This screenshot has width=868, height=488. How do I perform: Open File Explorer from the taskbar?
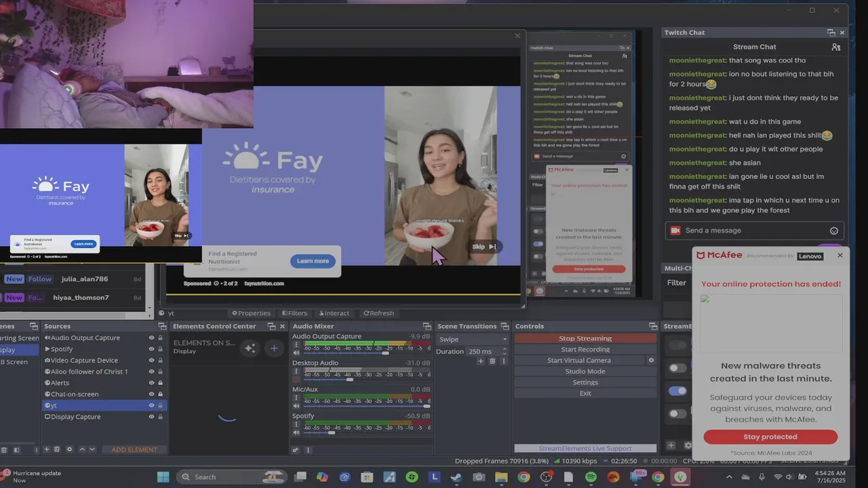click(x=501, y=477)
